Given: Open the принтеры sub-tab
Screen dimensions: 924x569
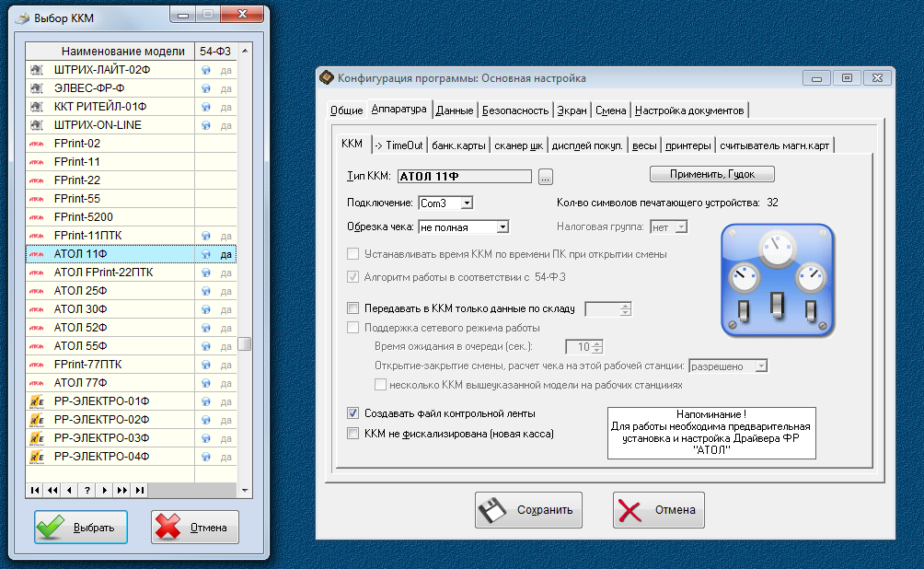Looking at the screenshot, I should coord(687,145).
